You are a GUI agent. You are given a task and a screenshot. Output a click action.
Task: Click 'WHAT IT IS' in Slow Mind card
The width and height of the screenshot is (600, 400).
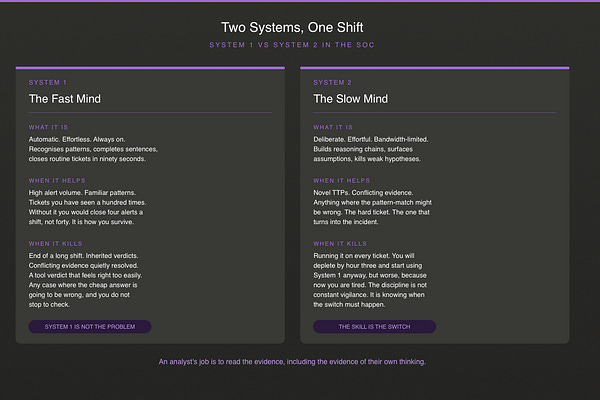(333, 127)
